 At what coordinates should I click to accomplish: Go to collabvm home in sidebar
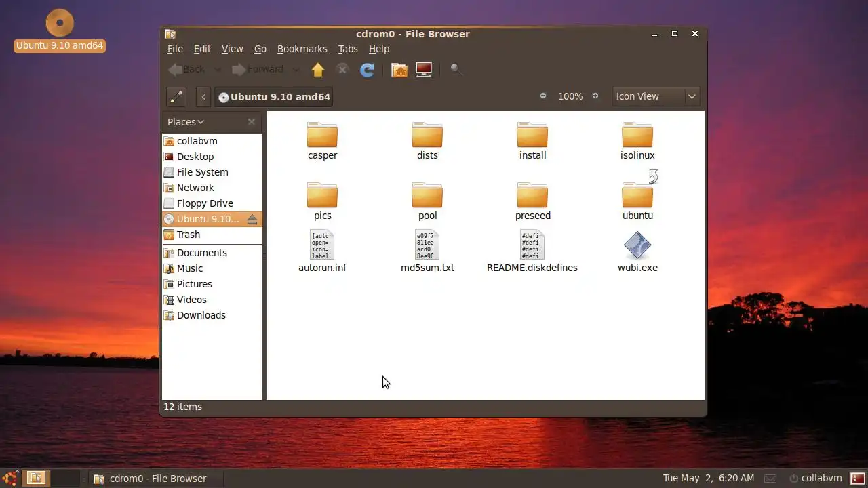tap(212, 141)
